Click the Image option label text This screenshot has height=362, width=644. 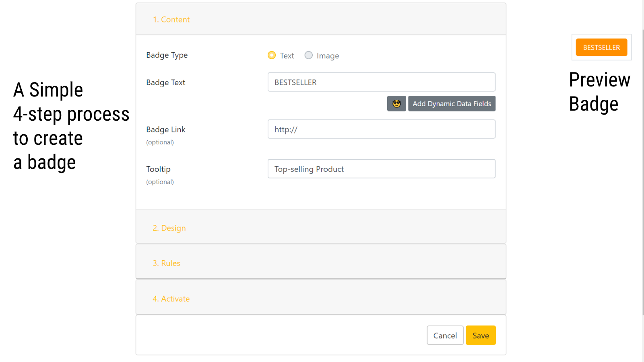[x=328, y=56]
